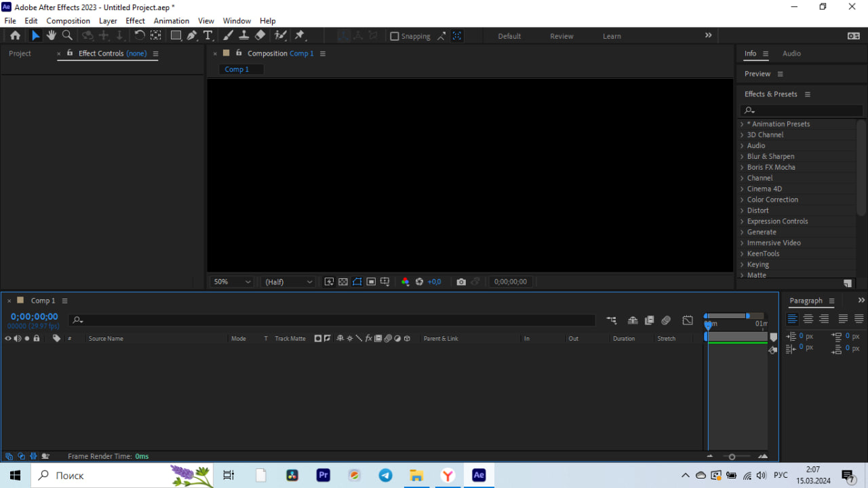
Task: Select the Hand tool in the toolbar
Action: coord(51,35)
